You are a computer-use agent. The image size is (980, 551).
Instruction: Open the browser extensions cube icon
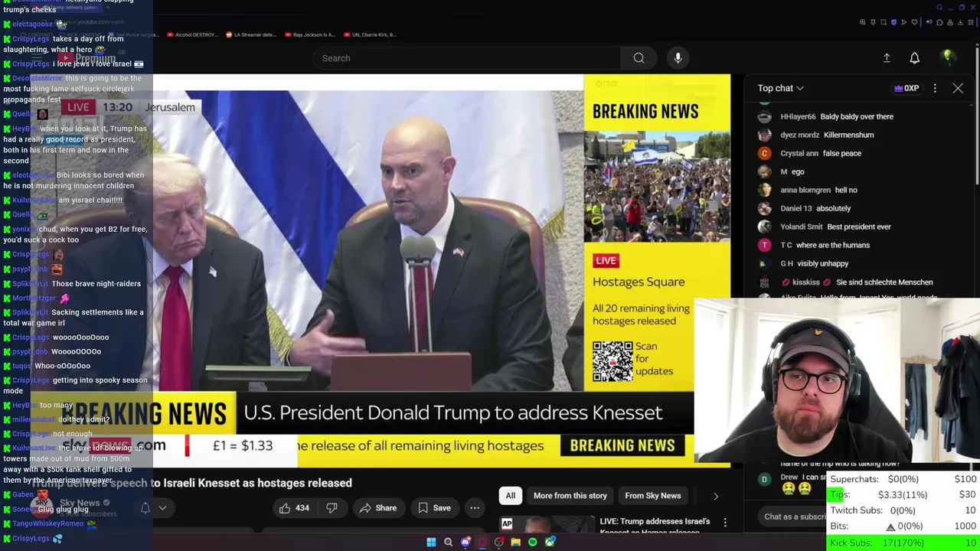pyautogui.click(x=939, y=22)
